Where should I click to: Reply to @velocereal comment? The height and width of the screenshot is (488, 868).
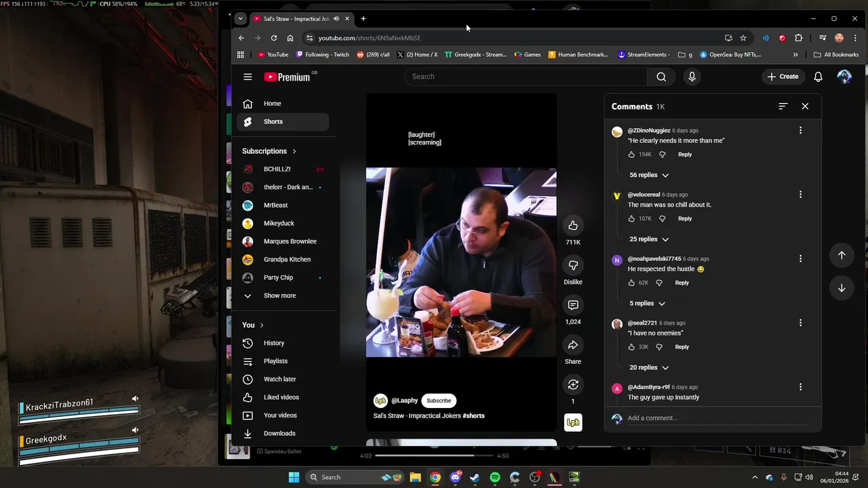coord(685,219)
